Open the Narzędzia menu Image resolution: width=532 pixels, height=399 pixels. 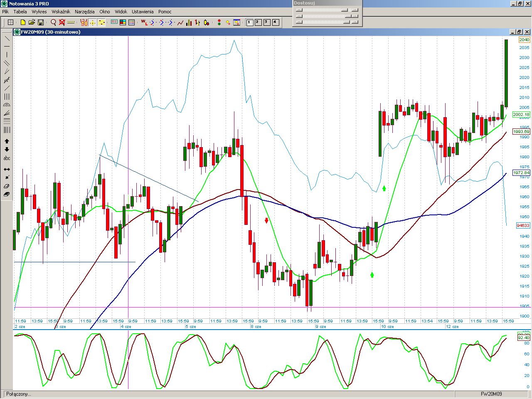[x=85, y=12]
